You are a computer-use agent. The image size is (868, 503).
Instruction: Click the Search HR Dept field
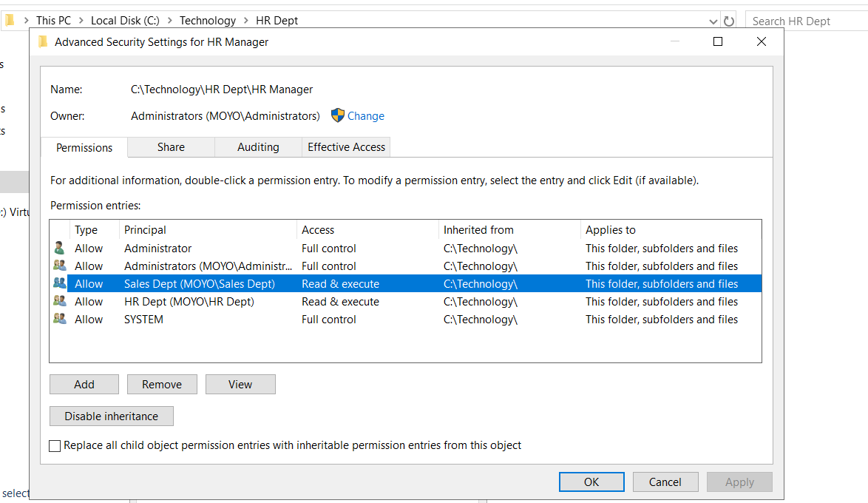tap(804, 21)
